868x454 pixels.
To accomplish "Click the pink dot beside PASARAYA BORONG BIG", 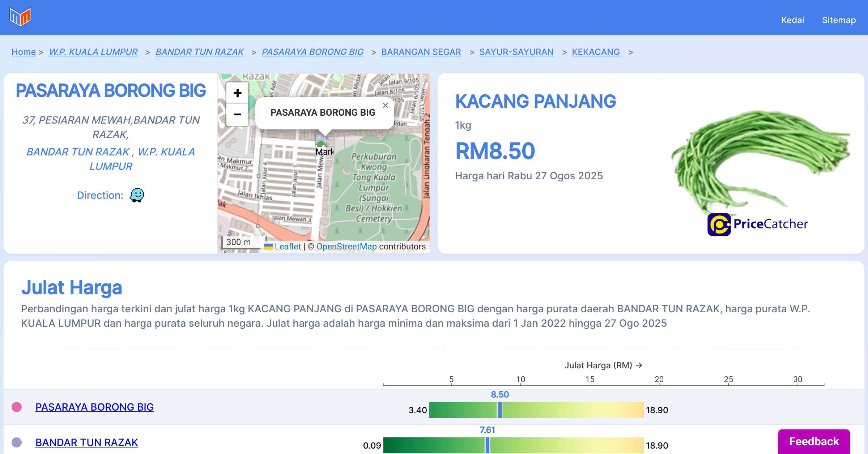I will point(17,407).
